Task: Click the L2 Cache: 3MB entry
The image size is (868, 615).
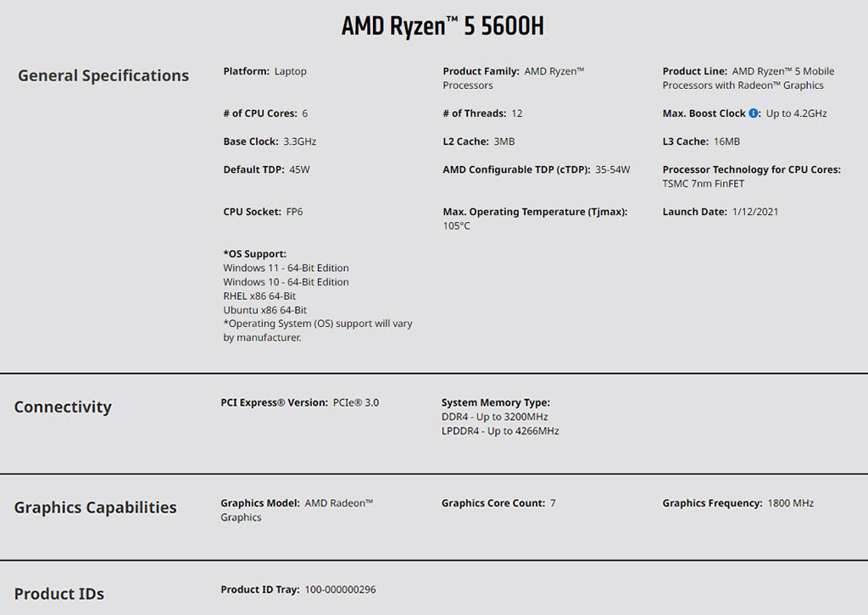Action: [478, 141]
